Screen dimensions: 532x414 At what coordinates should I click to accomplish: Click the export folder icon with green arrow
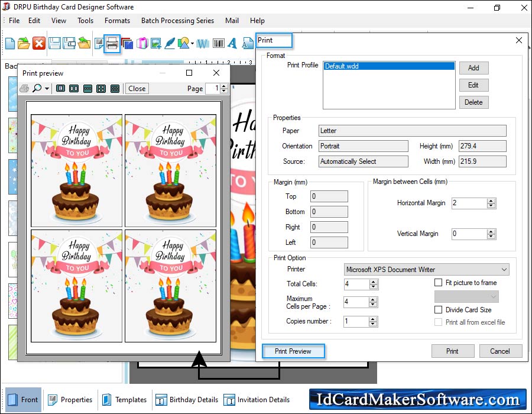coord(84,43)
